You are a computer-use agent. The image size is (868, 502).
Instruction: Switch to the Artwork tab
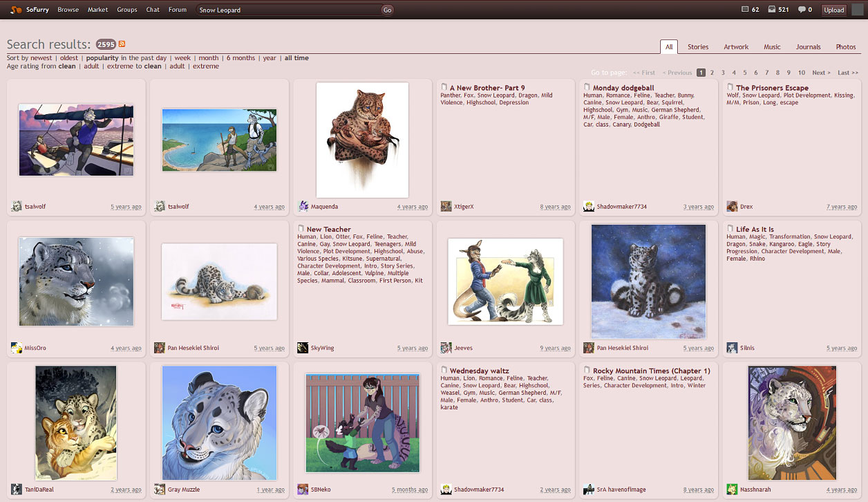(735, 46)
